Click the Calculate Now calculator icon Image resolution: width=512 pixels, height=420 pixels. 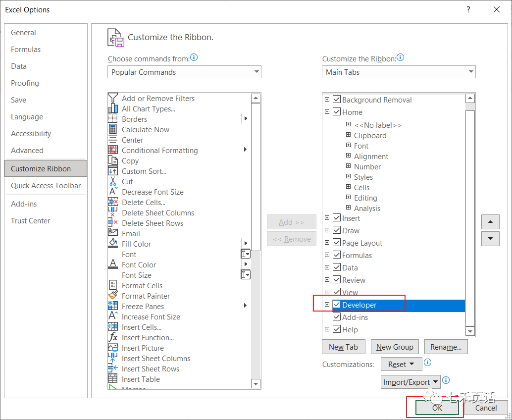click(x=113, y=129)
